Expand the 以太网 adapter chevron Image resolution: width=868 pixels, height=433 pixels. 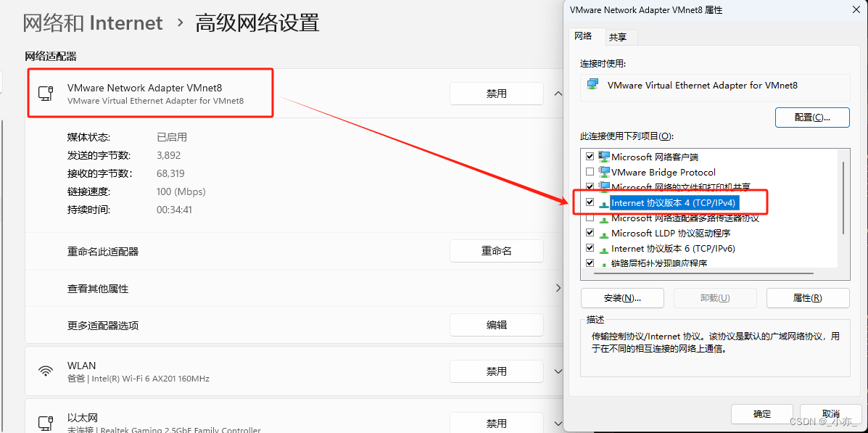pyautogui.click(x=558, y=424)
